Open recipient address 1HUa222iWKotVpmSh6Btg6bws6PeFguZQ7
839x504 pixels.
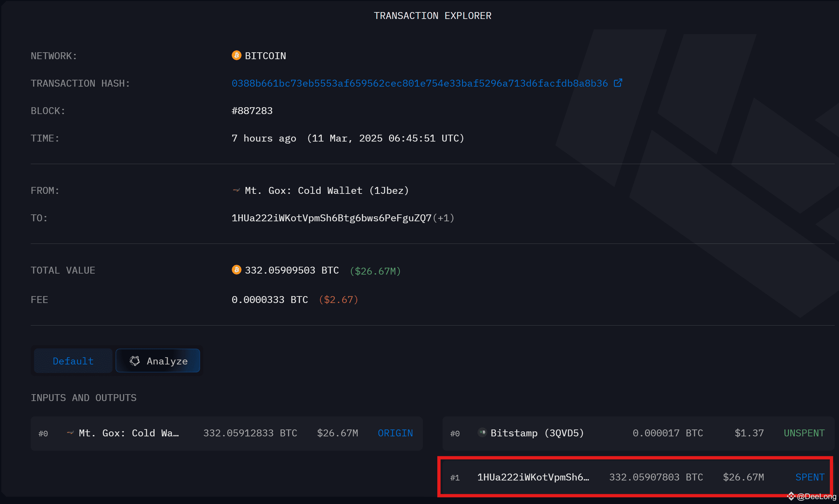pyautogui.click(x=331, y=218)
